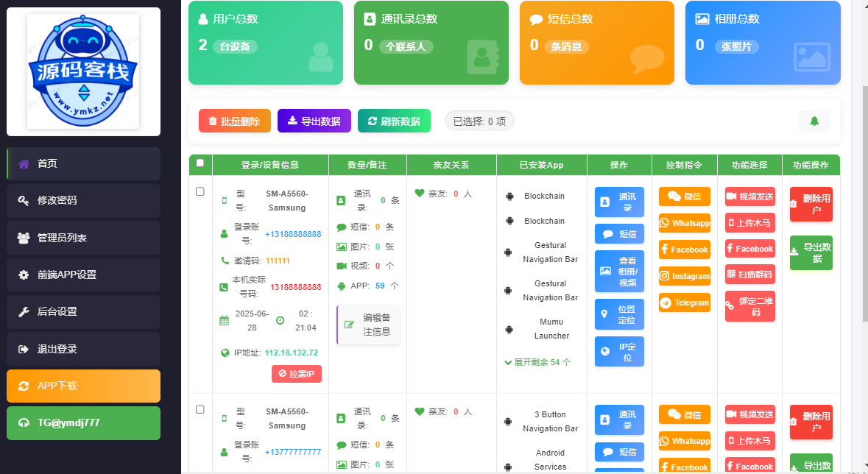Click the 相册总数 blue stats card
Screen dimensions: 868x474
tap(763, 43)
